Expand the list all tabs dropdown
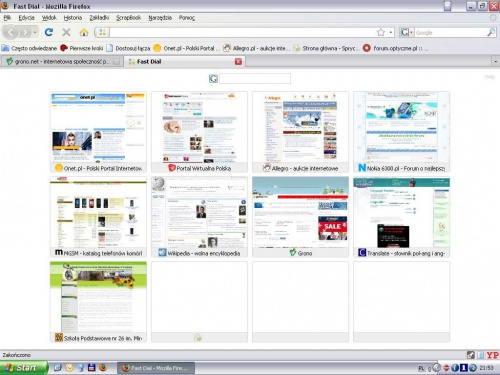 (x=495, y=62)
